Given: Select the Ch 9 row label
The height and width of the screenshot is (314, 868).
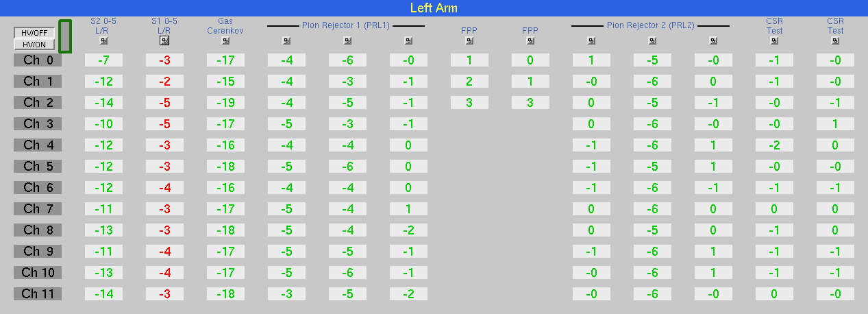Looking at the screenshot, I should (38, 252).
